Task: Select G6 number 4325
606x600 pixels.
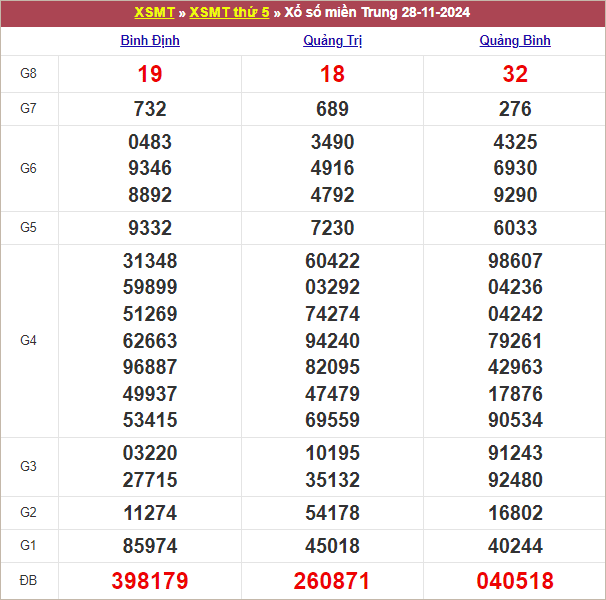Action: 515,142
